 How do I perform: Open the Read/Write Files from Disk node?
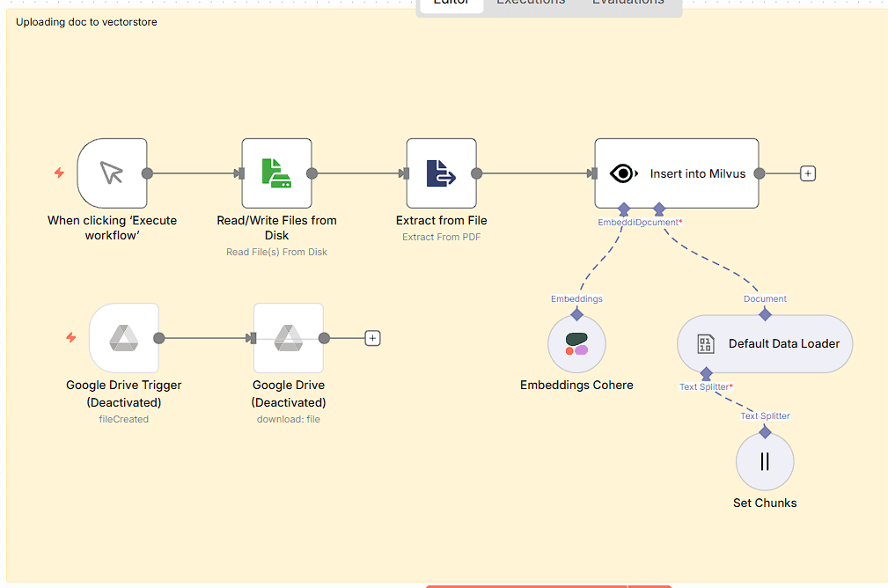(277, 173)
